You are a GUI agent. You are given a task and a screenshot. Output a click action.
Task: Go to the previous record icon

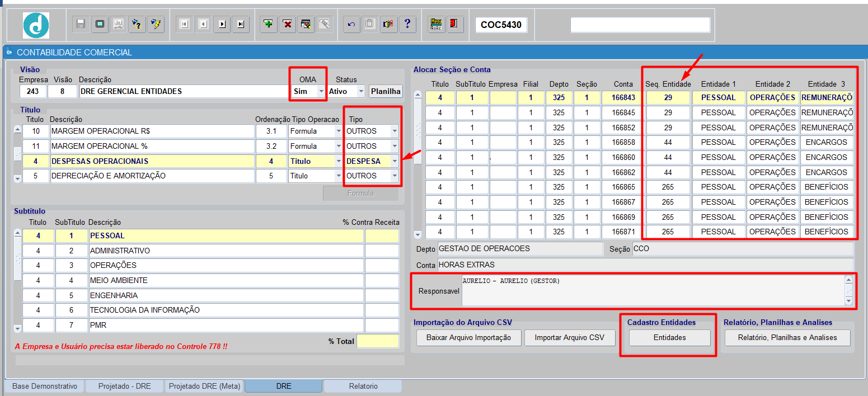click(203, 24)
